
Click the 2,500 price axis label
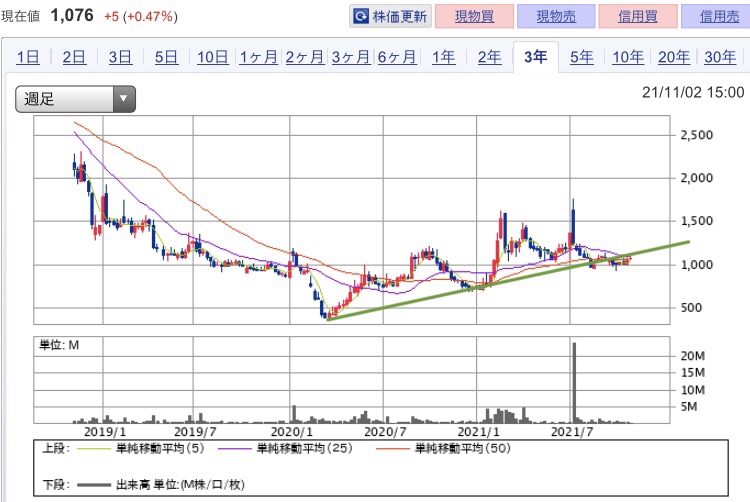pyautogui.click(x=697, y=135)
